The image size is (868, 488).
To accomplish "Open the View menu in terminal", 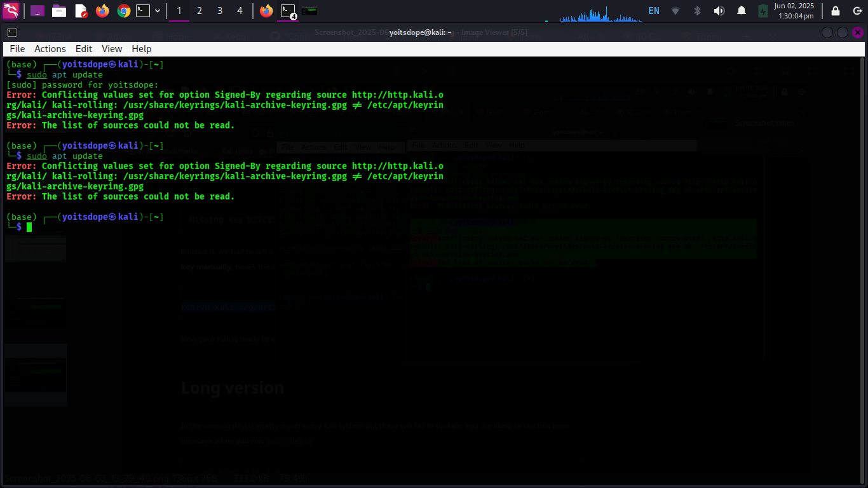I will tap(112, 49).
